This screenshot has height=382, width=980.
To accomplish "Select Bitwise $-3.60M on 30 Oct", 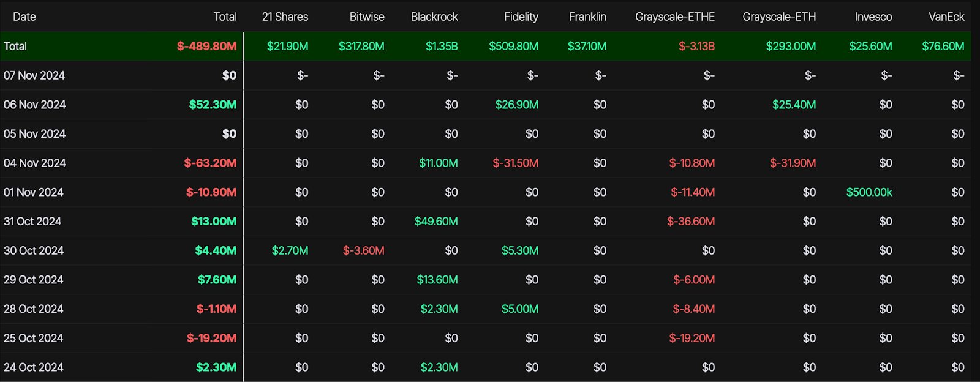I will [x=364, y=250].
